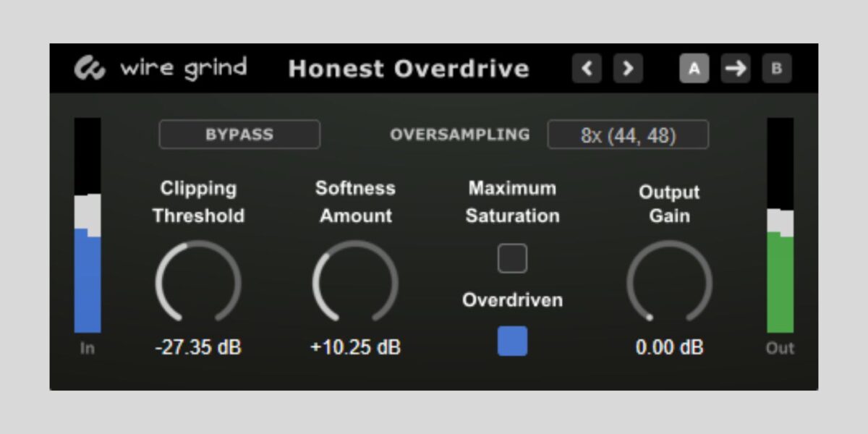
Task: Select preset slot A
Action: pyautogui.click(x=694, y=68)
